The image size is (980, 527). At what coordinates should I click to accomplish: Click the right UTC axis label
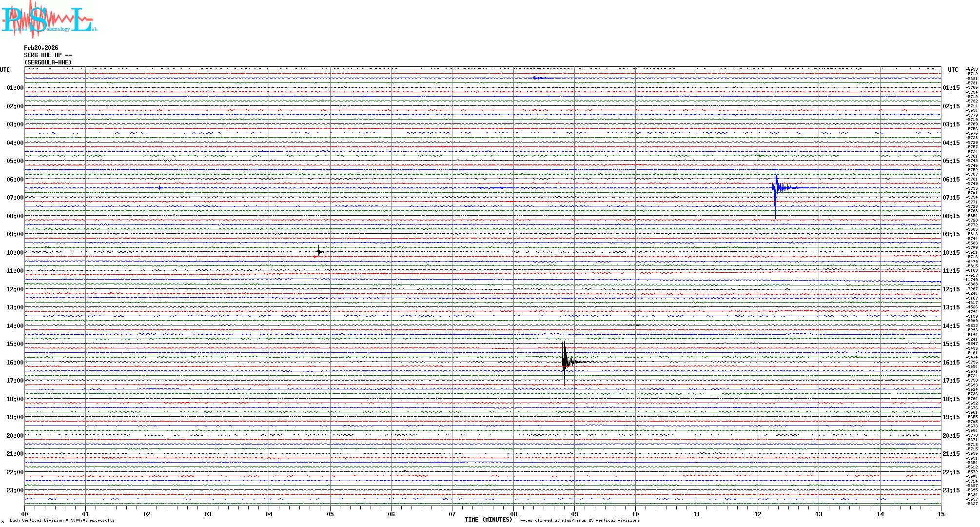(x=953, y=70)
